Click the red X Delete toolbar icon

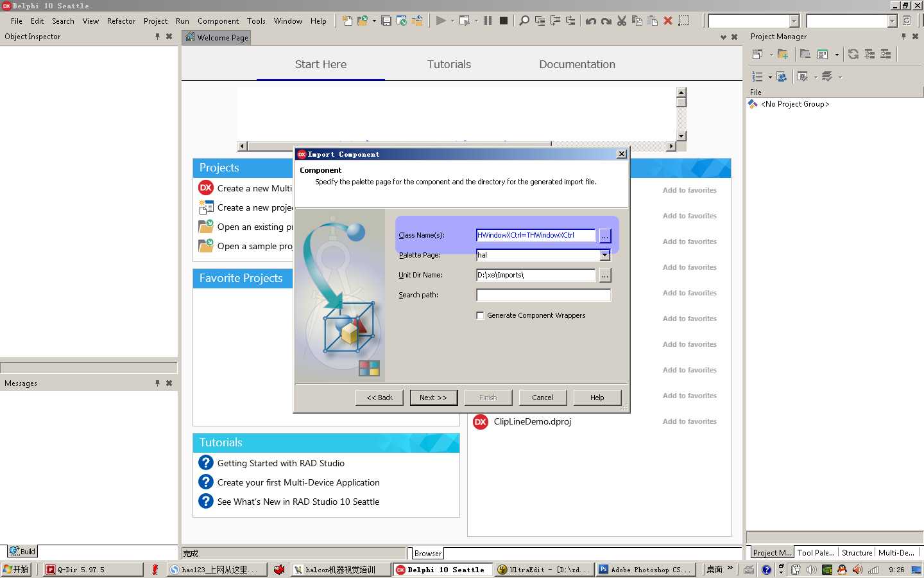(x=668, y=21)
